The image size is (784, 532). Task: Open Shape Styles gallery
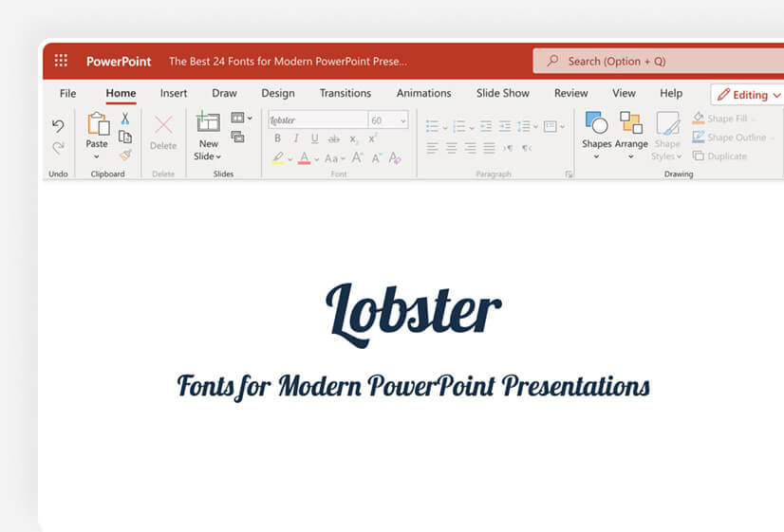667,136
